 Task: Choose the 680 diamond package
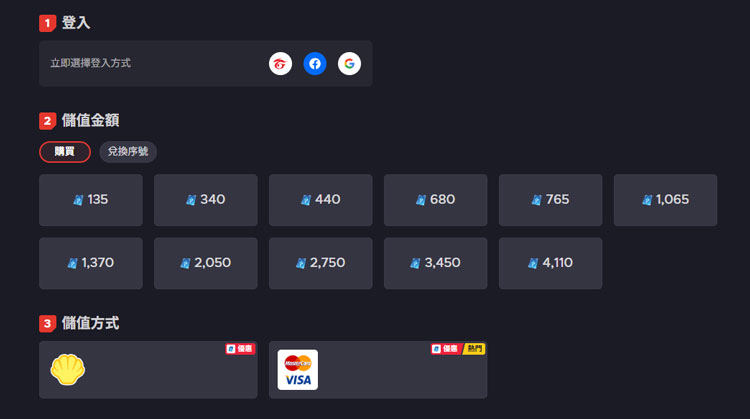[435, 200]
